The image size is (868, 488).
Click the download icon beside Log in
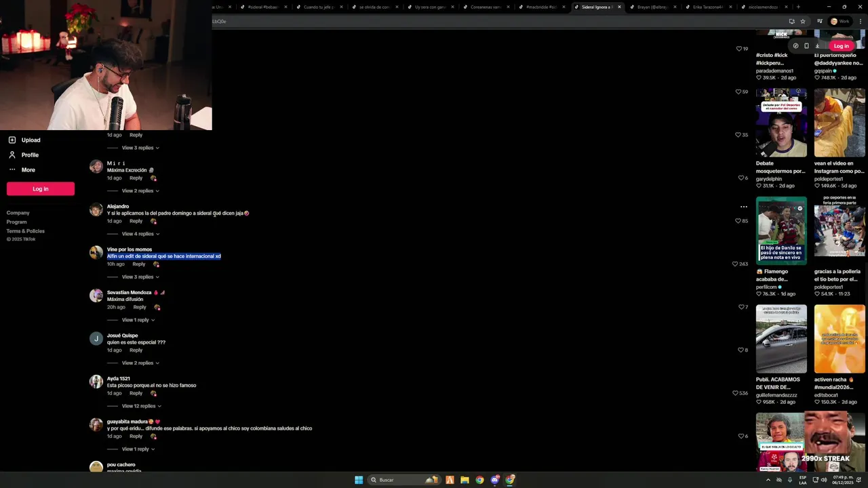pyautogui.click(x=817, y=46)
